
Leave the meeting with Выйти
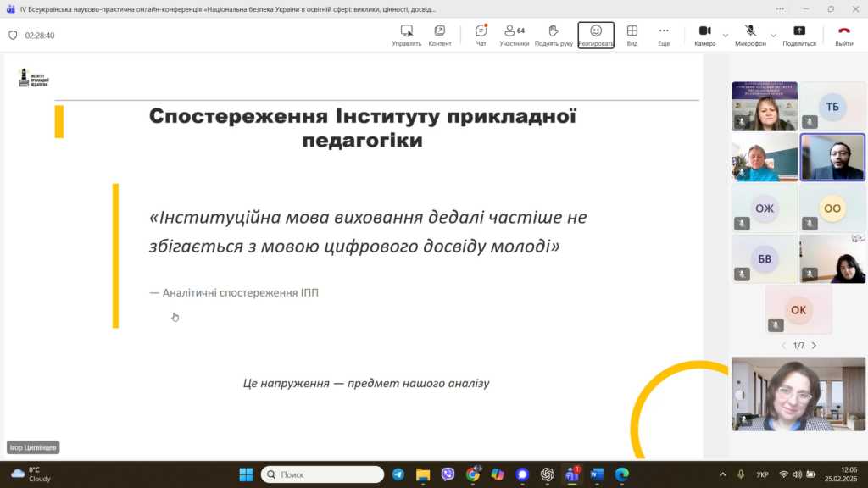click(843, 35)
